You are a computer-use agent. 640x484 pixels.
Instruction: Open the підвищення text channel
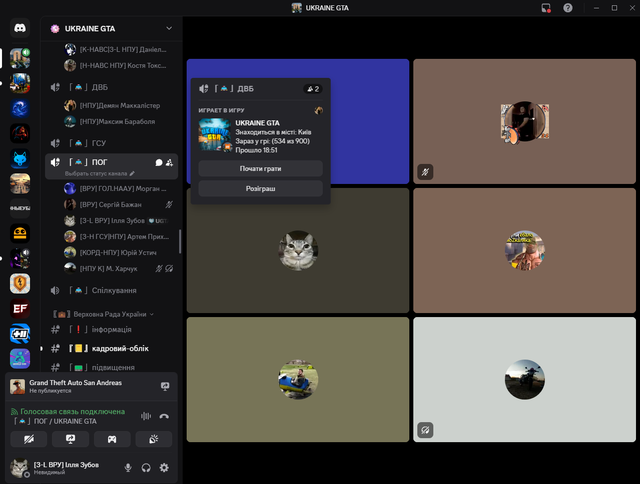click(111, 367)
